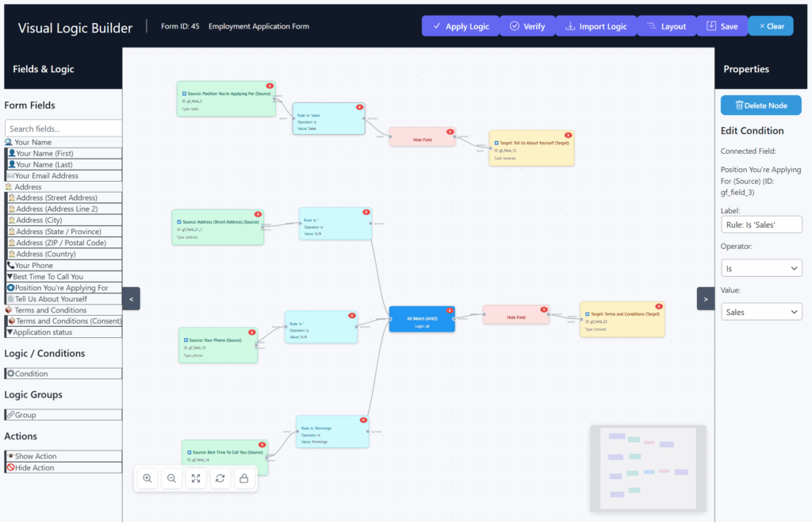812x522 pixels.
Task: Remove Source: Position You're Applying For node
Action: pyautogui.click(x=270, y=86)
